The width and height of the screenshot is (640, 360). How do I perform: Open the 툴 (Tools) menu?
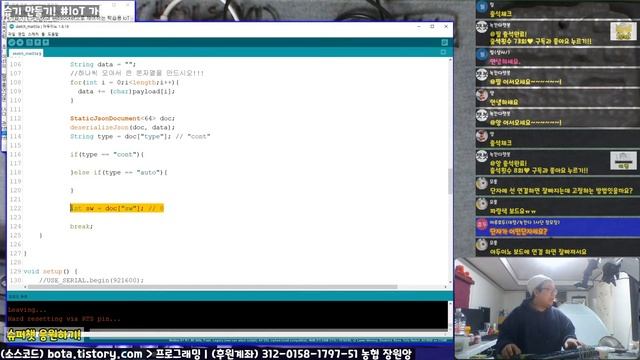[43, 34]
